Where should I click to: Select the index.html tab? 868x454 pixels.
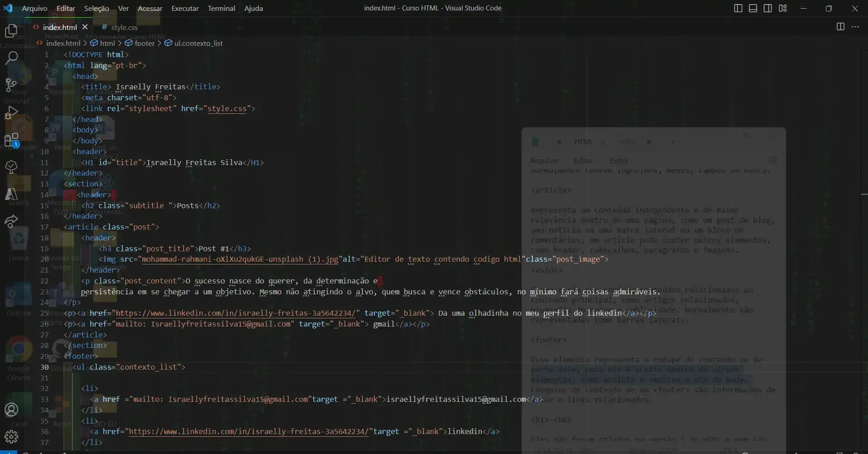(x=59, y=27)
